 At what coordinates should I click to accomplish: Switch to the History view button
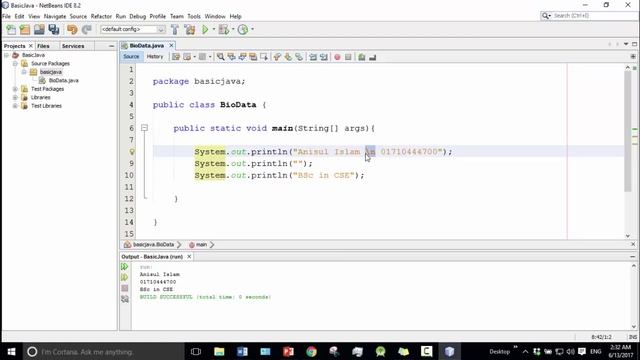pos(155,57)
